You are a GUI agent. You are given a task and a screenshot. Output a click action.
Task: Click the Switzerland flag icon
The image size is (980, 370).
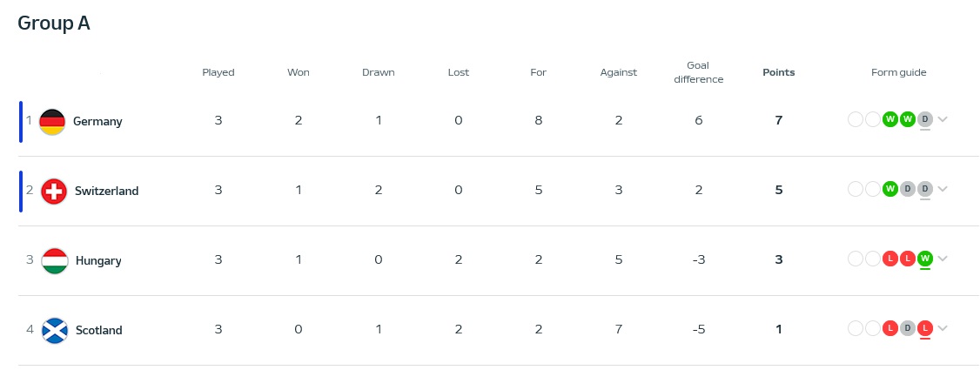[x=54, y=192]
